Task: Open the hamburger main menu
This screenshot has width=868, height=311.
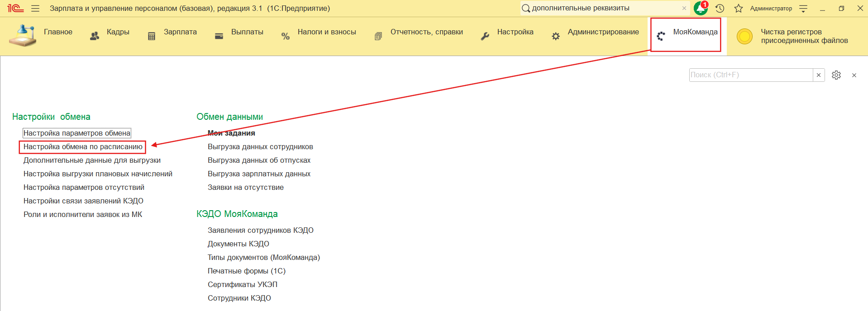Action: click(35, 9)
